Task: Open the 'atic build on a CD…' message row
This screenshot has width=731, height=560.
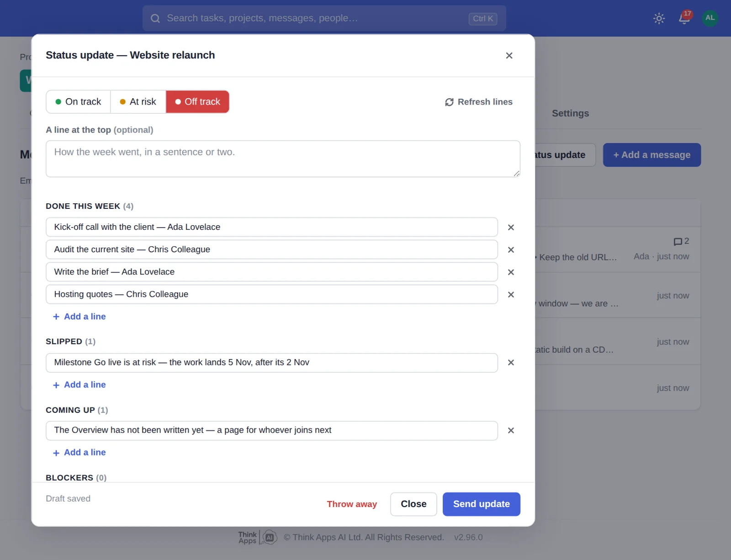Action: 575,350
